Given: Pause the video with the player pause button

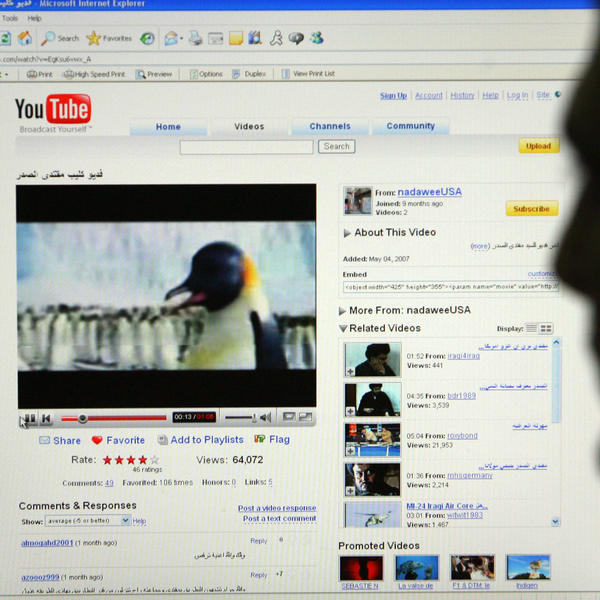Looking at the screenshot, I should (29, 418).
